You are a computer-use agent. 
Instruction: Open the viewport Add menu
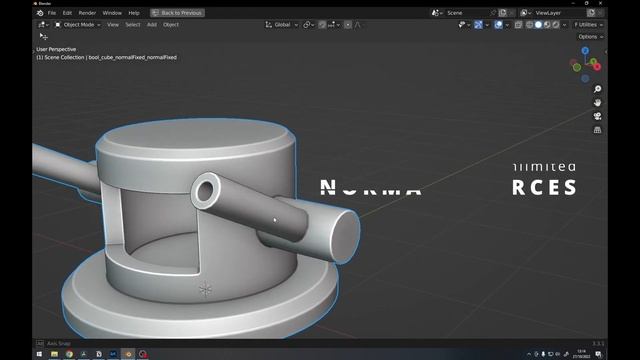(152, 25)
